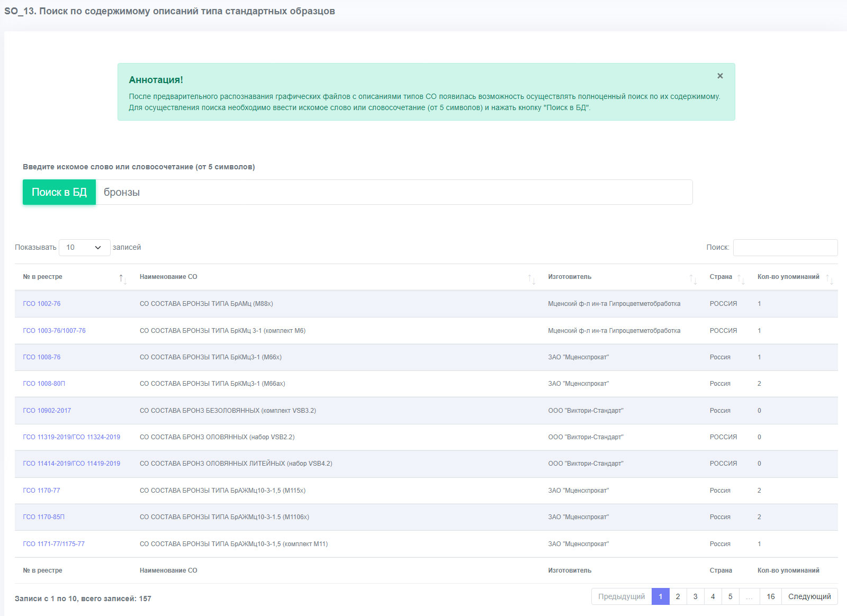Click the Поиск в БД button
Screen dimensions: 847x616
(59, 192)
